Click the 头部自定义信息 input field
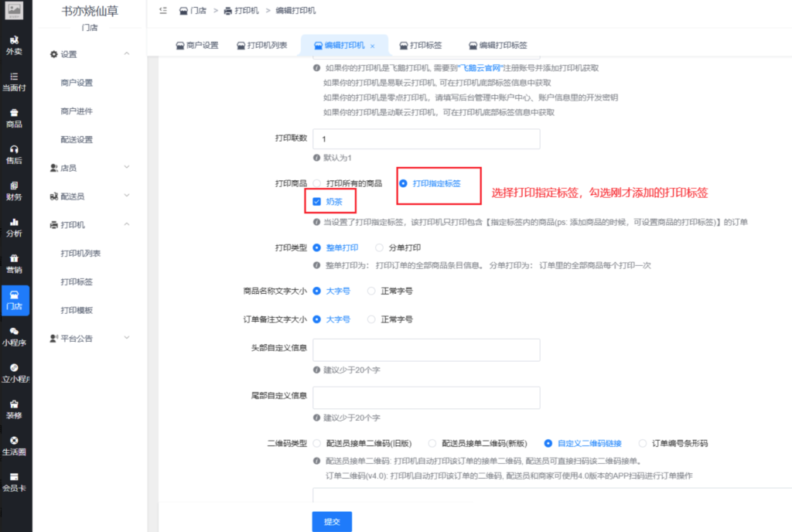 [x=426, y=351]
